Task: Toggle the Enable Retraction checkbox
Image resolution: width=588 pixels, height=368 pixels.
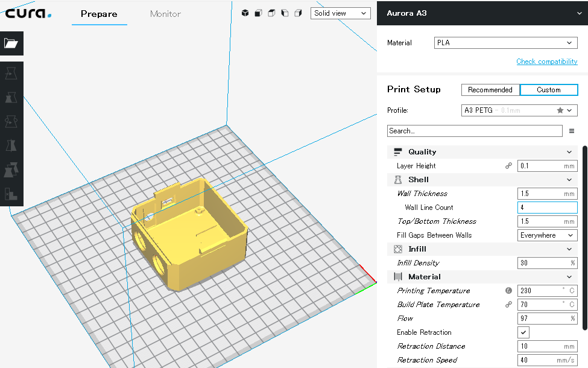Action: (x=523, y=332)
